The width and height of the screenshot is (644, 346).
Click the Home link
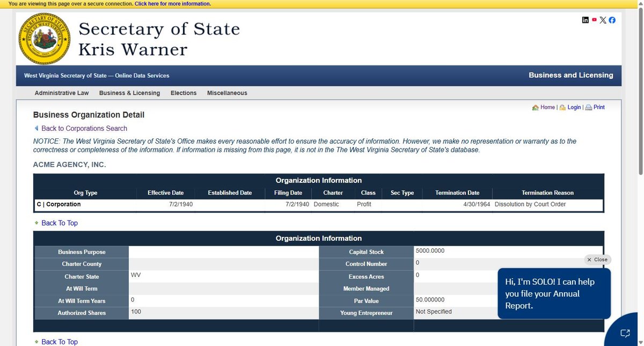pyautogui.click(x=547, y=107)
